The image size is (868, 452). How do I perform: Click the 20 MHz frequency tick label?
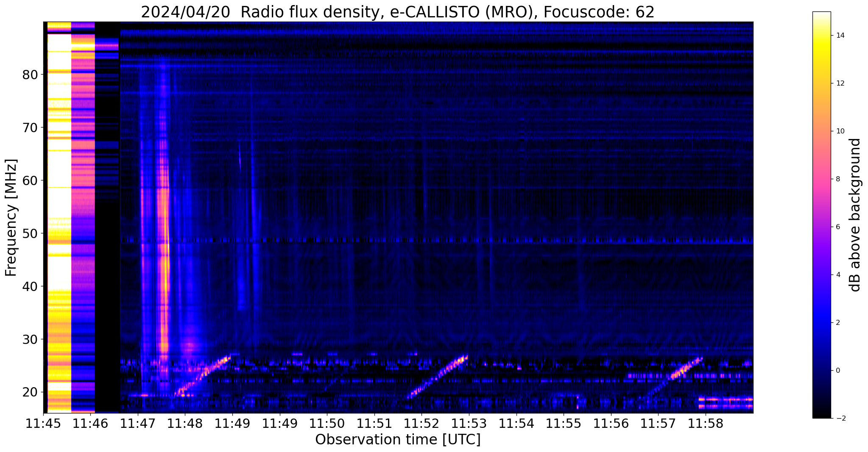[30, 392]
